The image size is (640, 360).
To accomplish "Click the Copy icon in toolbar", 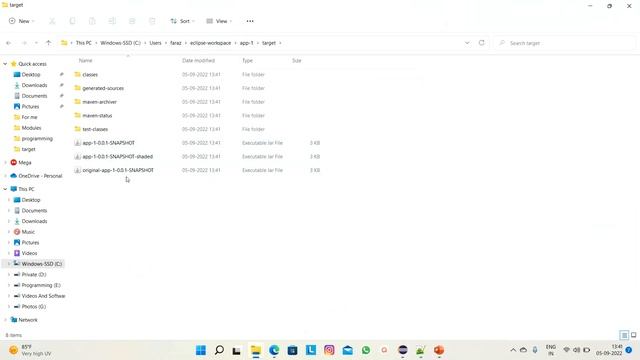I will click(72, 21).
